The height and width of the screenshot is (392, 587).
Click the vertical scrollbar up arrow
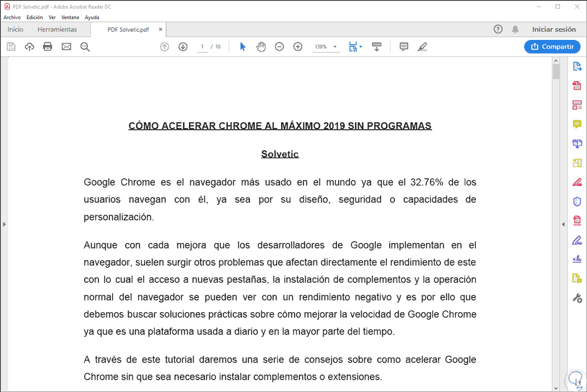point(556,60)
